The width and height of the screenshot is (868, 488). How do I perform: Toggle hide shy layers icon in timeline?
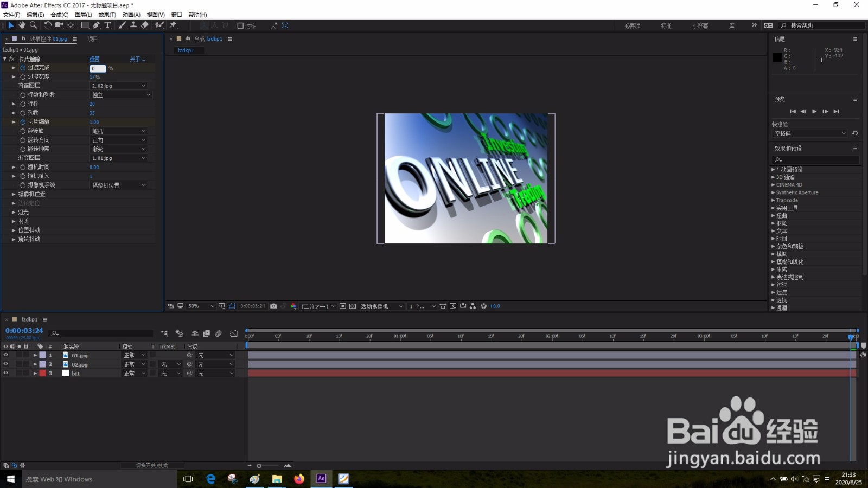coord(195,333)
